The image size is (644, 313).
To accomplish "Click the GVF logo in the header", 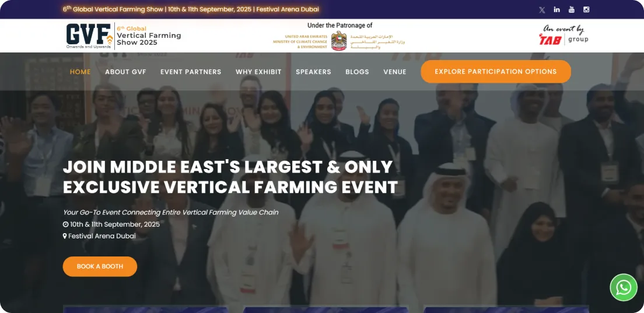I will click(124, 36).
